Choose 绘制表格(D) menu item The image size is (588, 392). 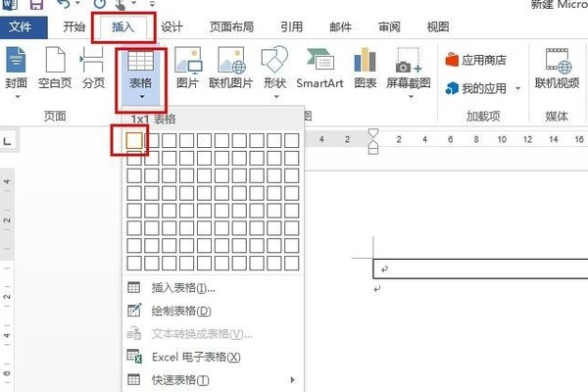(213, 311)
